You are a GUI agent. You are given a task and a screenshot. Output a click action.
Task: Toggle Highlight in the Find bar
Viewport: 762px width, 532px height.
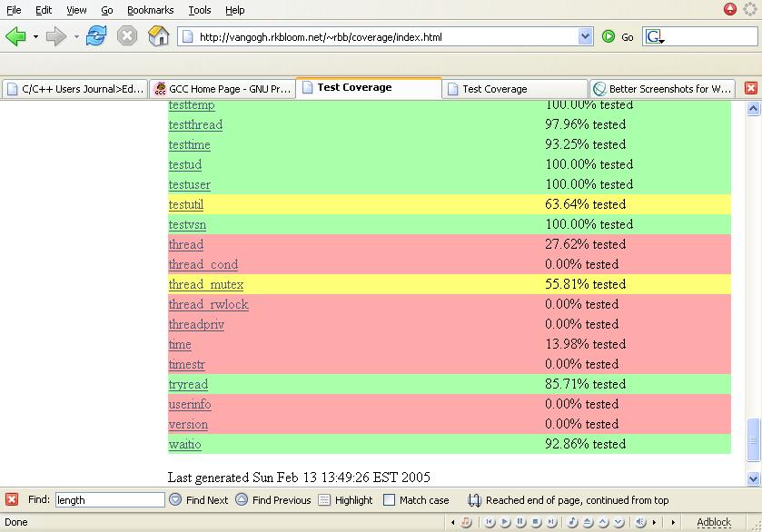(x=324, y=499)
